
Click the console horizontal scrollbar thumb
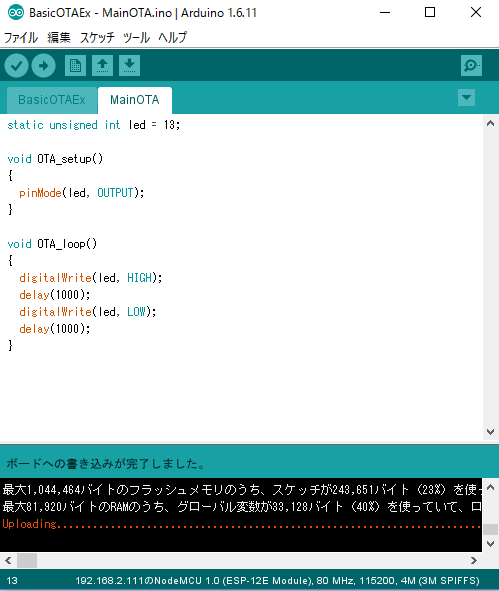pyautogui.click(x=27, y=560)
